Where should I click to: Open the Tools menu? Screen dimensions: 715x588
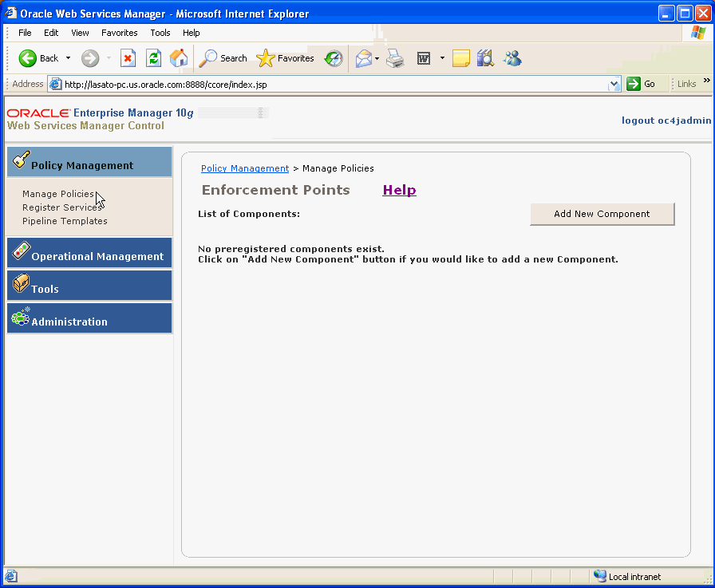click(x=160, y=33)
